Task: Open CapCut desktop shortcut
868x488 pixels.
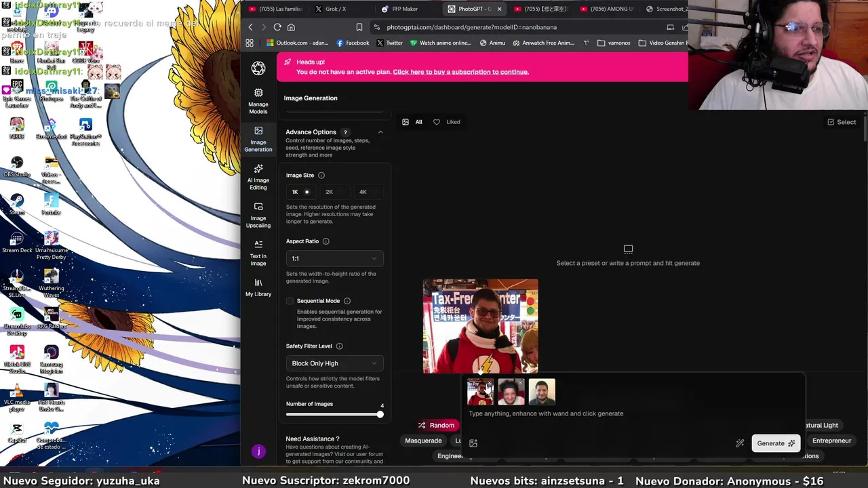Action: coord(17,432)
